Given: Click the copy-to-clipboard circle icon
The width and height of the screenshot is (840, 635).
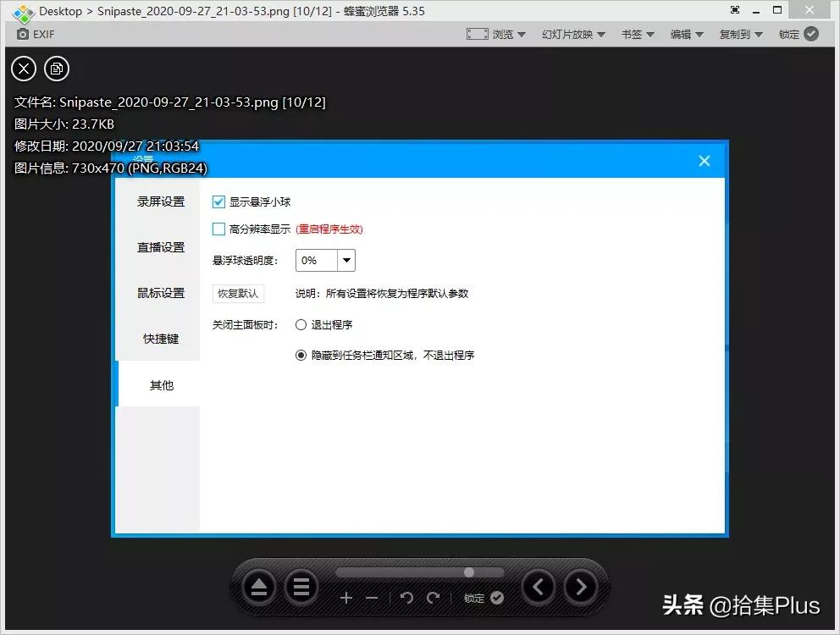Looking at the screenshot, I should 57,69.
